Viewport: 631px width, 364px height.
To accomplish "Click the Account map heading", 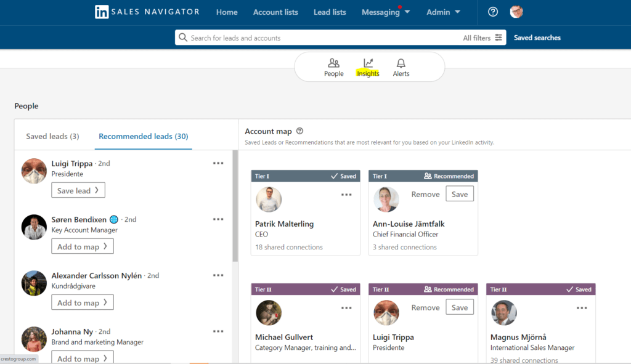I will point(269,131).
